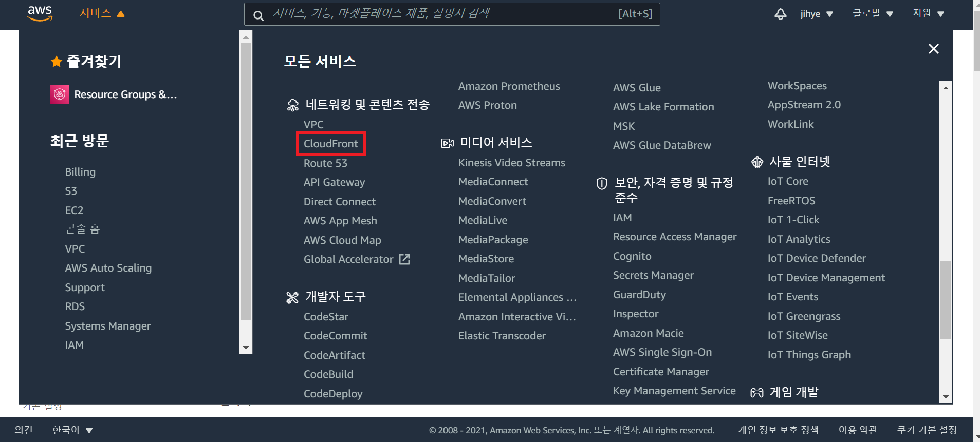Viewport: 980px width, 442px height.
Task: Click the Game Development controller icon
Action: (x=757, y=393)
